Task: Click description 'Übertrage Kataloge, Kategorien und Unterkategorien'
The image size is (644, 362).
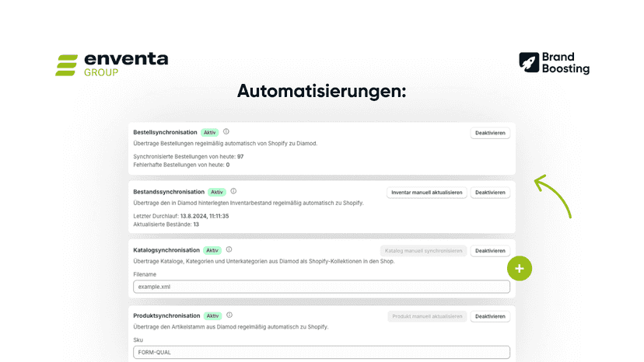Action: pos(264,261)
